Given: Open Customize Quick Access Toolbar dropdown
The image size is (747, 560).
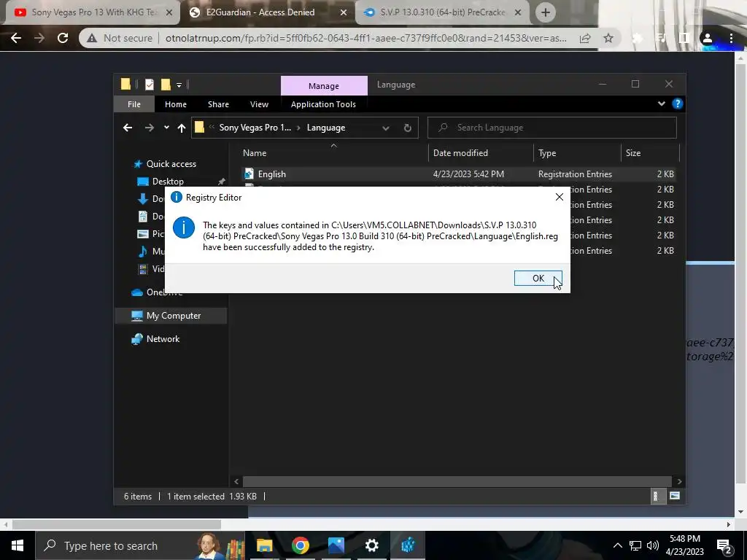Looking at the screenshot, I should point(179,85).
